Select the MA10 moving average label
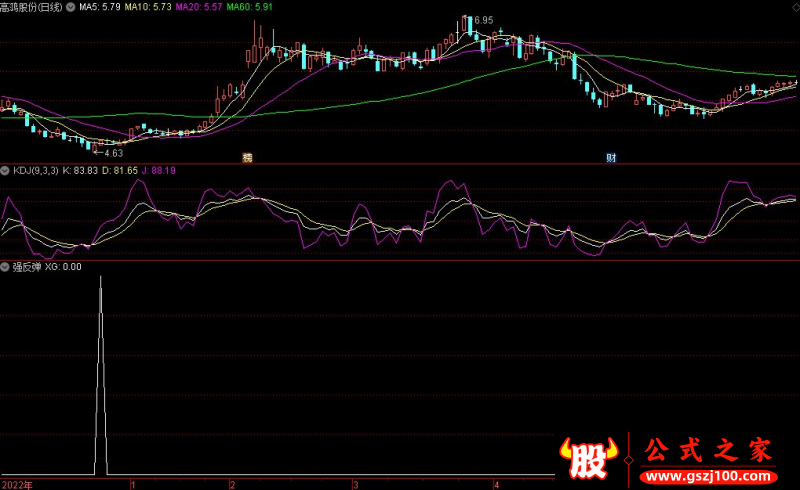The width and height of the screenshot is (800, 490). tap(148, 6)
